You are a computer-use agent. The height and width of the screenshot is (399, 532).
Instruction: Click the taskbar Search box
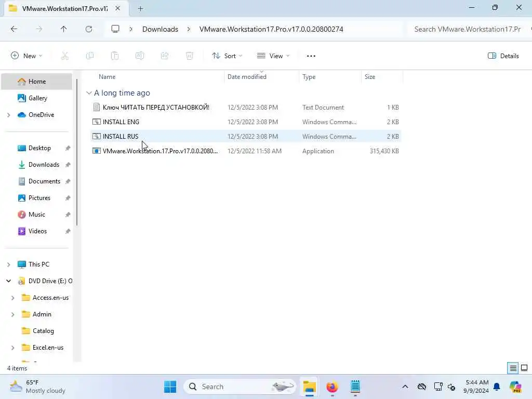click(240, 387)
